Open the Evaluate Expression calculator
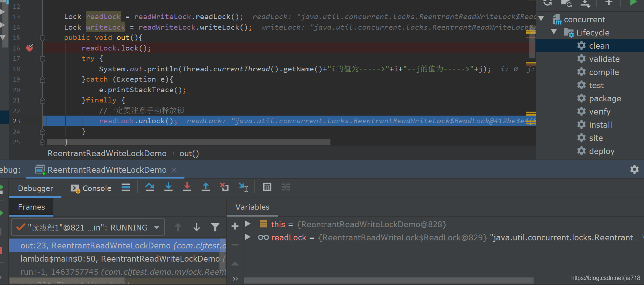The width and height of the screenshot is (644, 285). pyautogui.click(x=267, y=187)
